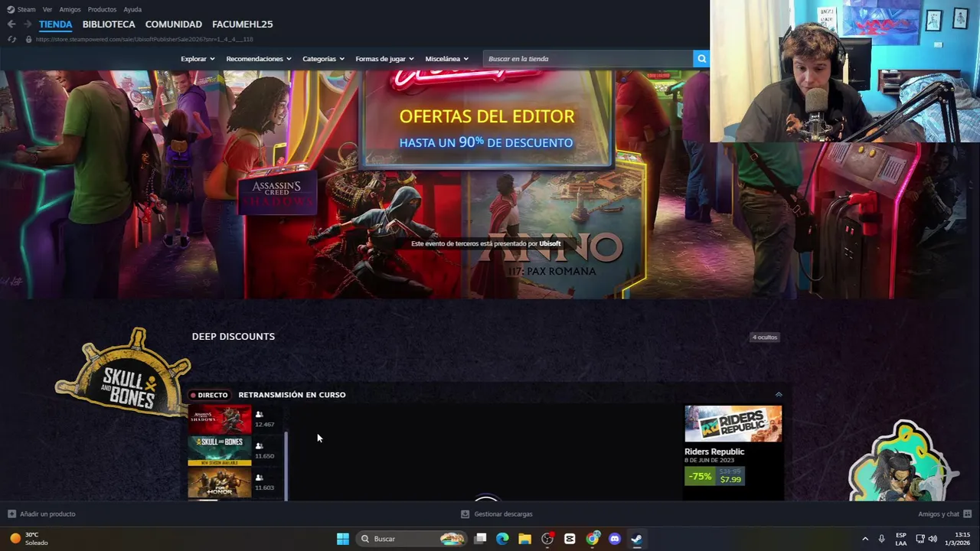Open the Amigos menu

pyautogui.click(x=70, y=9)
